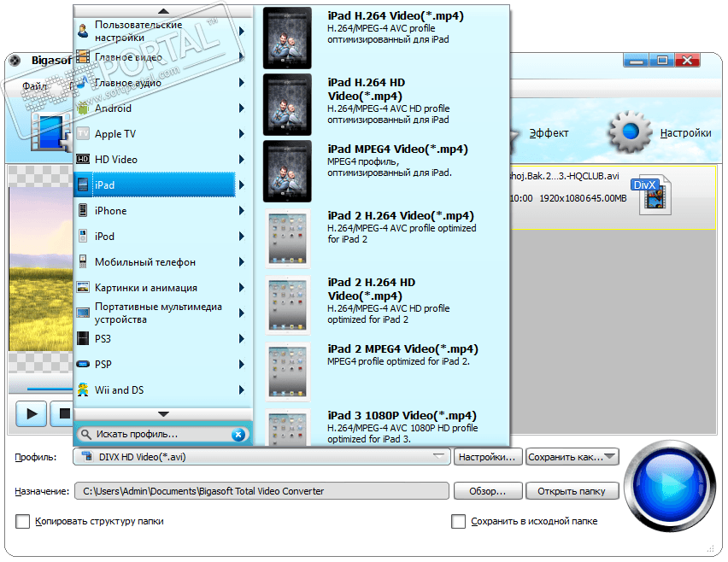Click the magnifier icon in profile search
This screenshot has width=728, height=562.
click(x=85, y=435)
